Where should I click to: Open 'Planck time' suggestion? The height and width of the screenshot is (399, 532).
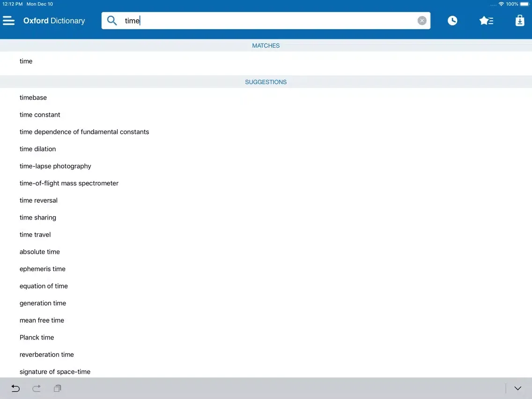coord(266,337)
